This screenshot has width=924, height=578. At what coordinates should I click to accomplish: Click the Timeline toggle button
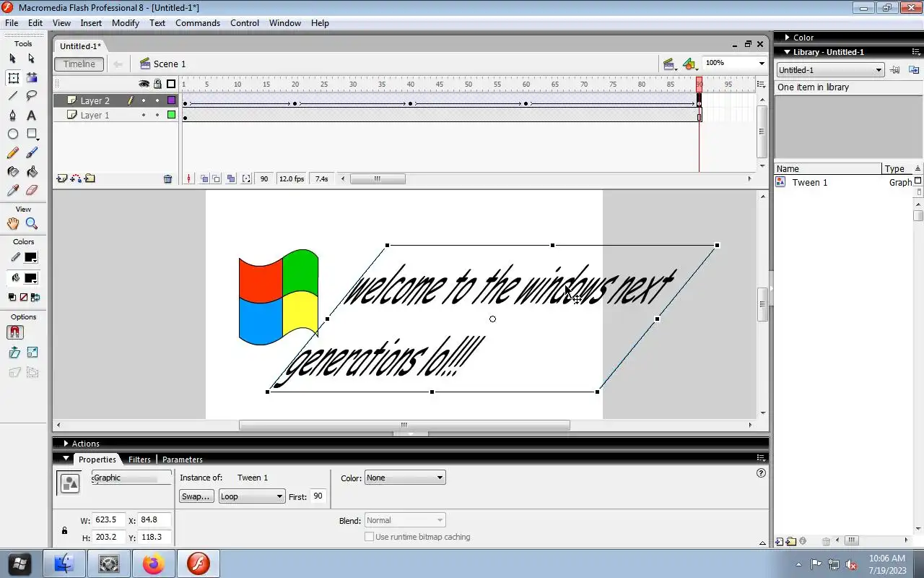coord(79,64)
